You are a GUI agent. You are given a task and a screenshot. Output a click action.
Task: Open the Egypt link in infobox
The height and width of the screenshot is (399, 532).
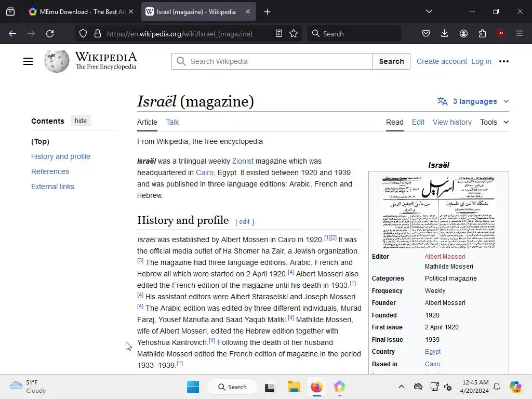(433, 352)
